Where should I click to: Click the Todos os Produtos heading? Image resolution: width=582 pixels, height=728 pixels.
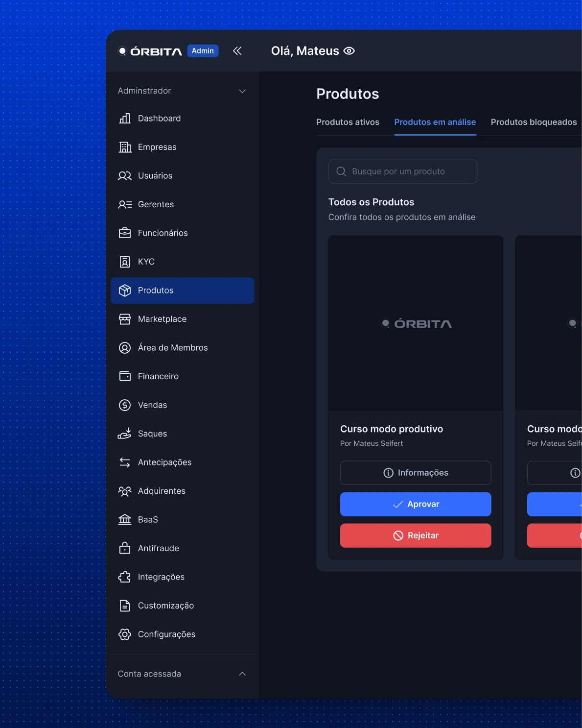coord(371,202)
